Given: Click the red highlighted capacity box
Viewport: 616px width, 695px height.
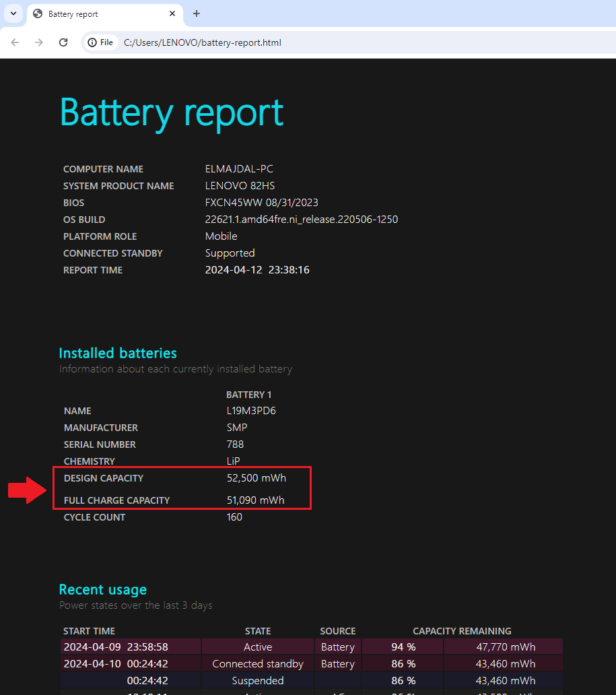Looking at the screenshot, I should 182,488.
